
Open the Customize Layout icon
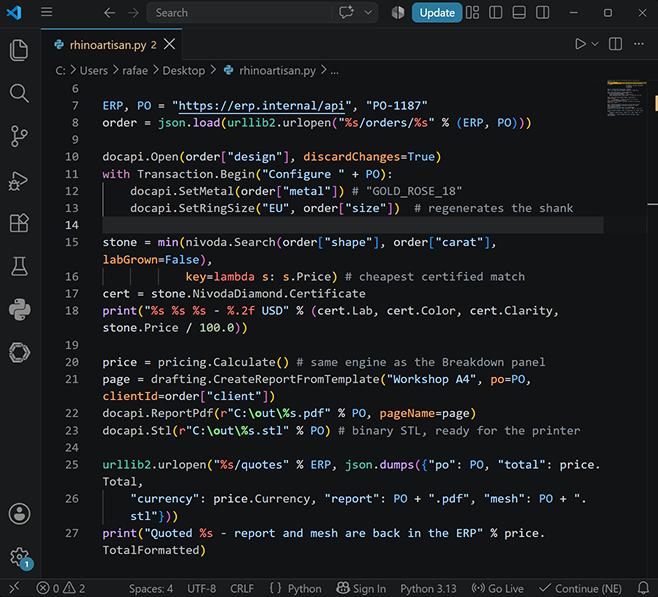[x=473, y=13]
